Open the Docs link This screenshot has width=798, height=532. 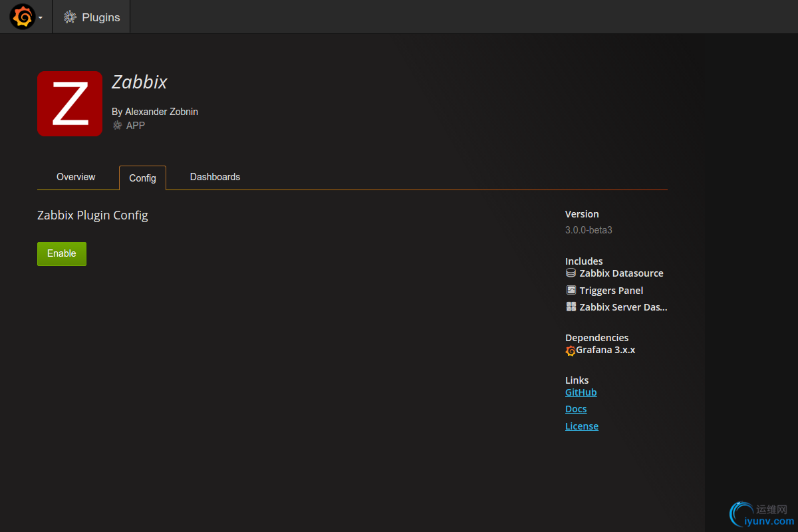click(576, 409)
